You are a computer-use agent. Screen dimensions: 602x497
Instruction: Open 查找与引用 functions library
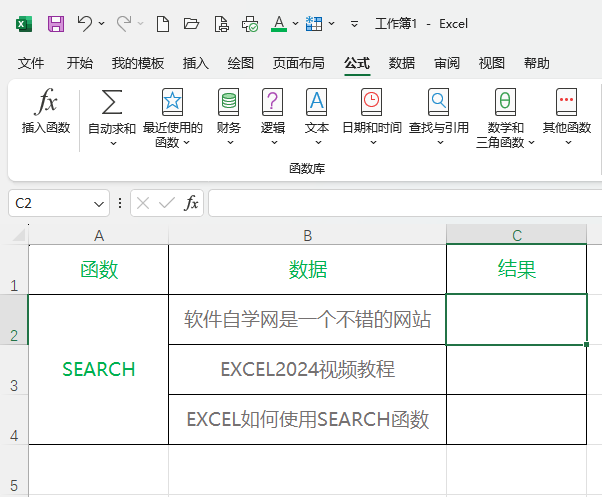pos(438,117)
